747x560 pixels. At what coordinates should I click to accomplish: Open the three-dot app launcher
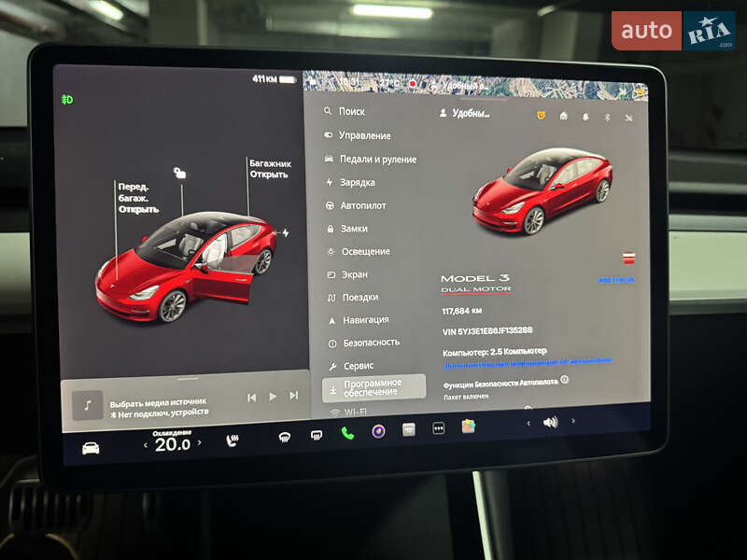439,428
